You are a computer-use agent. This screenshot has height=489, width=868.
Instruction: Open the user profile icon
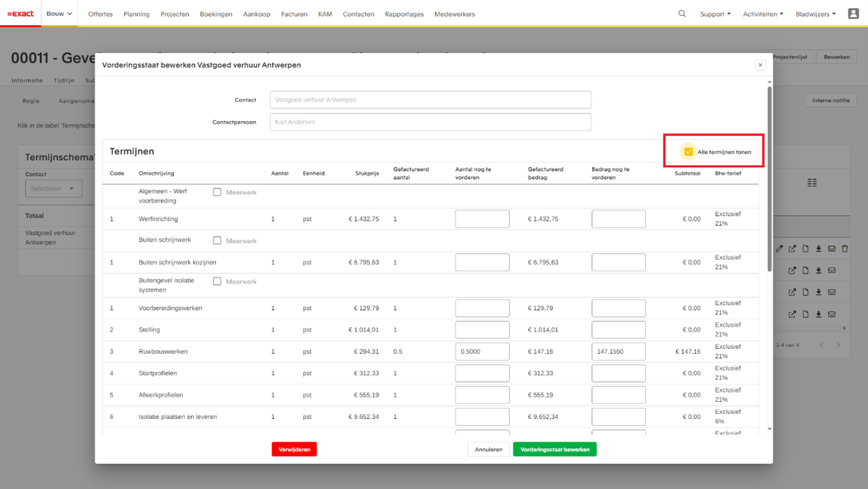click(x=853, y=13)
